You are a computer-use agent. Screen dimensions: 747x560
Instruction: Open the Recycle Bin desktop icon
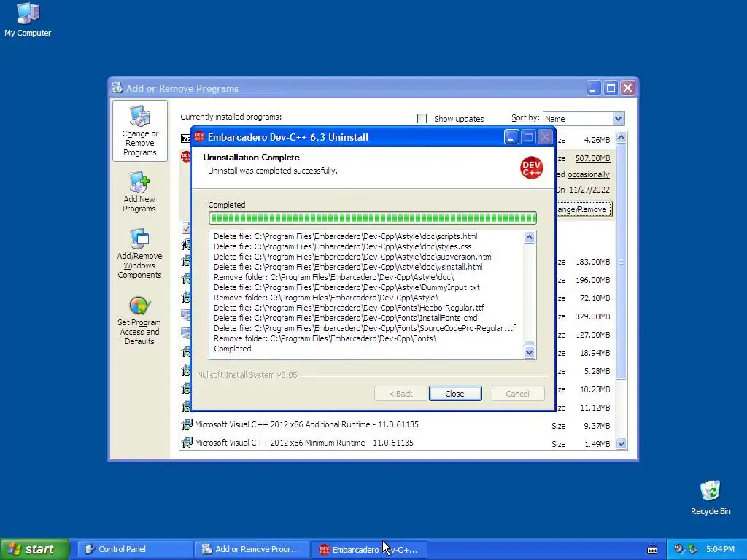coord(710,497)
